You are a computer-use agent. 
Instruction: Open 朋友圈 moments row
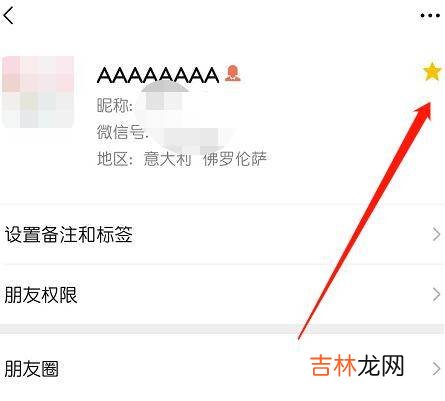pyautogui.click(x=222, y=368)
